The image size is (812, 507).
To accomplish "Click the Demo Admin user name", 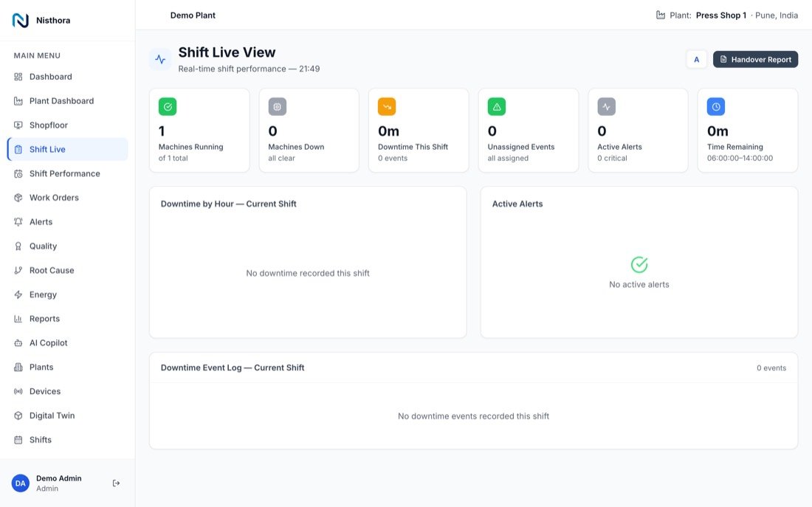I will (x=58, y=478).
